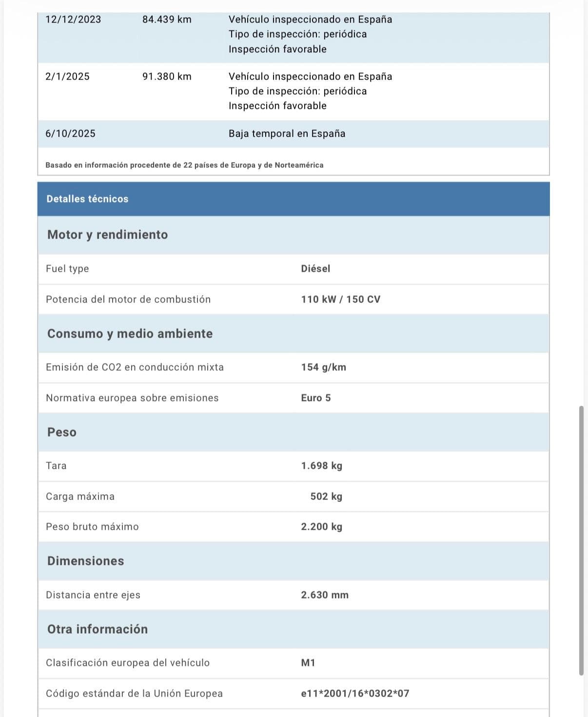Click the Euro 5 emissions standard value
Viewport: 588px width, 717px height.
pyautogui.click(x=315, y=398)
